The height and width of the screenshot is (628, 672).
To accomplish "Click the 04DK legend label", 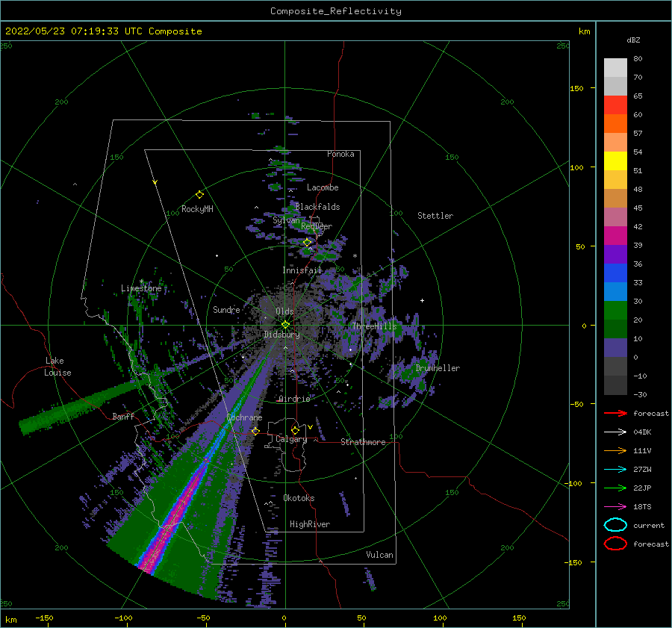I will pyautogui.click(x=642, y=432).
